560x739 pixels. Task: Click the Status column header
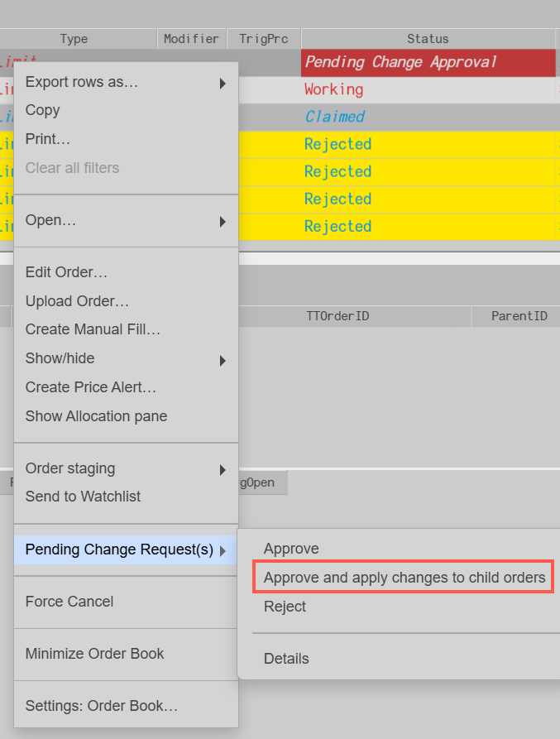pyautogui.click(x=428, y=39)
